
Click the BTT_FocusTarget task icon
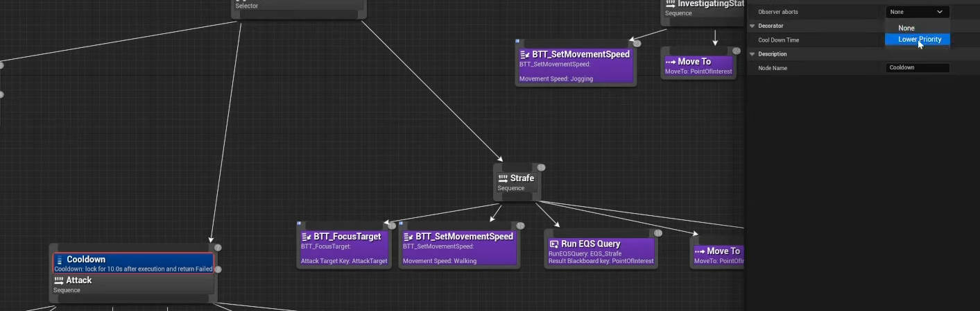click(x=306, y=237)
